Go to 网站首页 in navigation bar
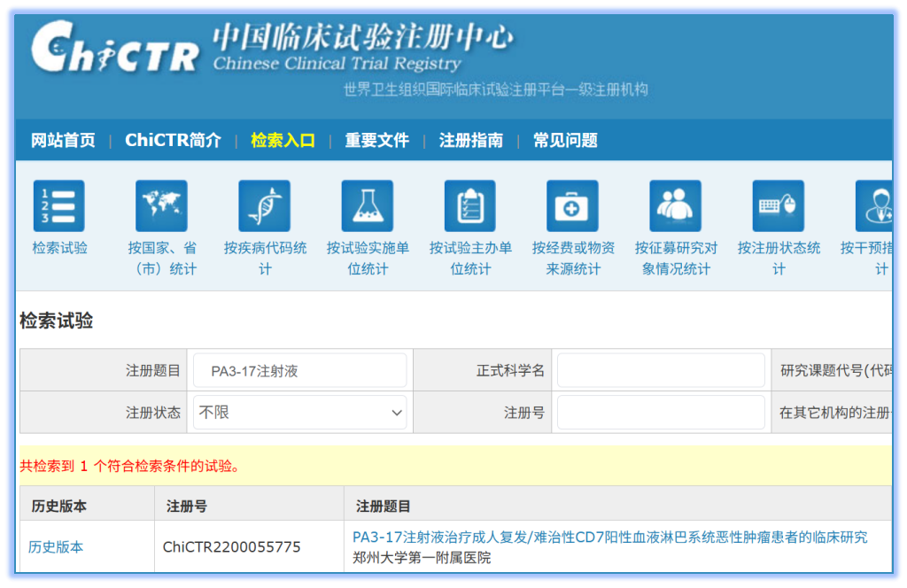The width and height of the screenshot is (907, 588). 63,141
